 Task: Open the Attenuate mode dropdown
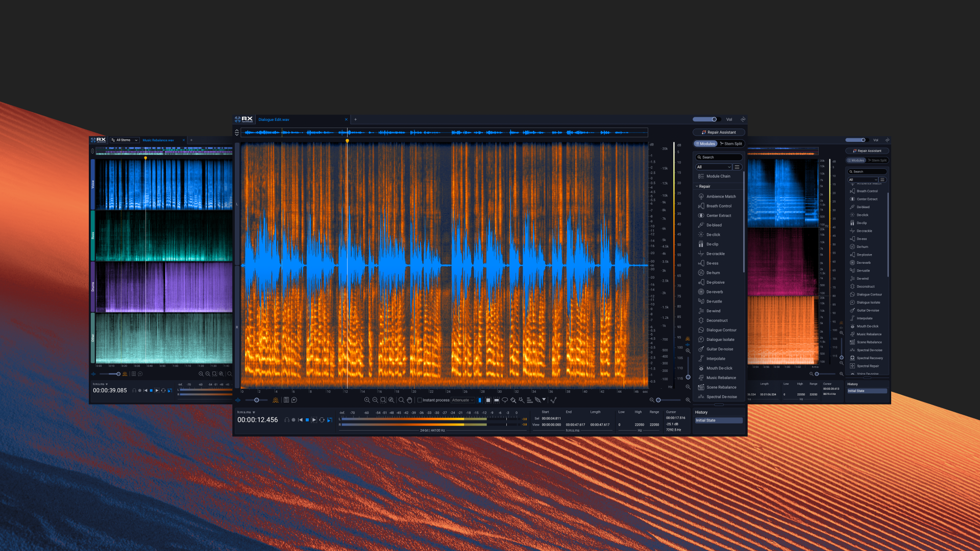point(462,400)
